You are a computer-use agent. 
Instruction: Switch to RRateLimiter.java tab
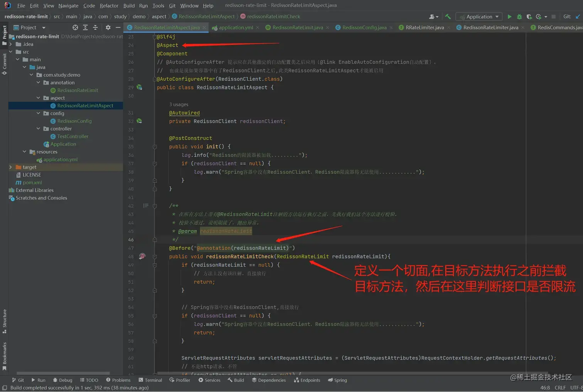424,27
